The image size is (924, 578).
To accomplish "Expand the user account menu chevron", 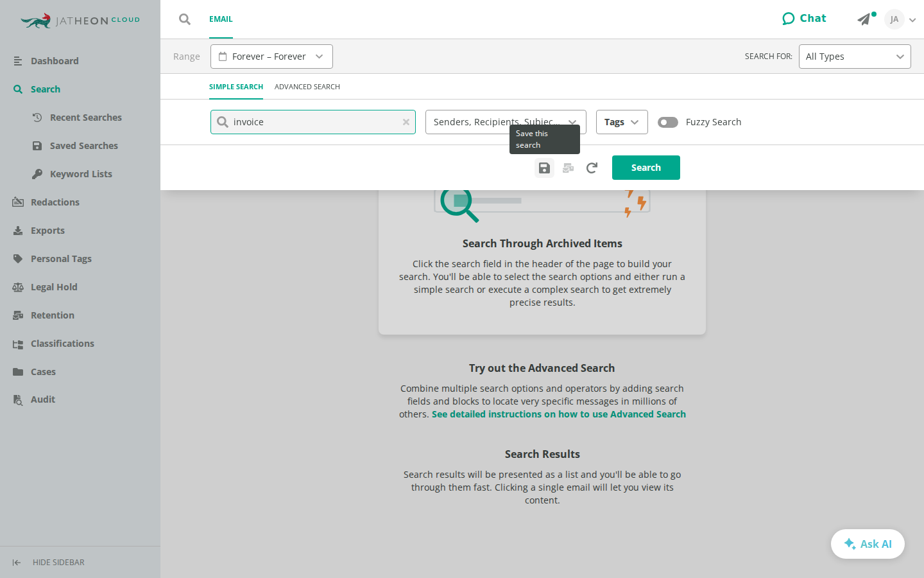I will (912, 20).
